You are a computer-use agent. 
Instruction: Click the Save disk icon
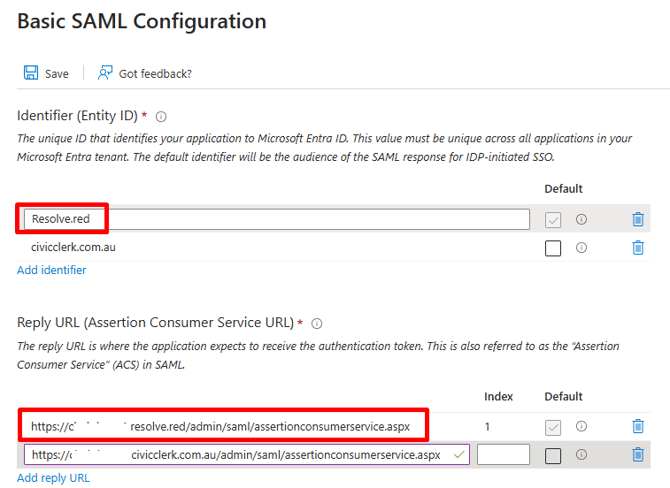coord(31,73)
